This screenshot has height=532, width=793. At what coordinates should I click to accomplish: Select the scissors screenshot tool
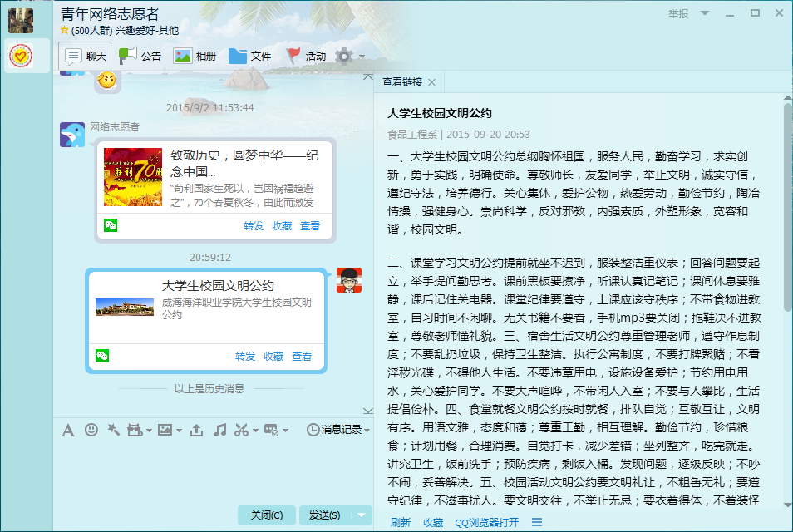click(x=241, y=430)
